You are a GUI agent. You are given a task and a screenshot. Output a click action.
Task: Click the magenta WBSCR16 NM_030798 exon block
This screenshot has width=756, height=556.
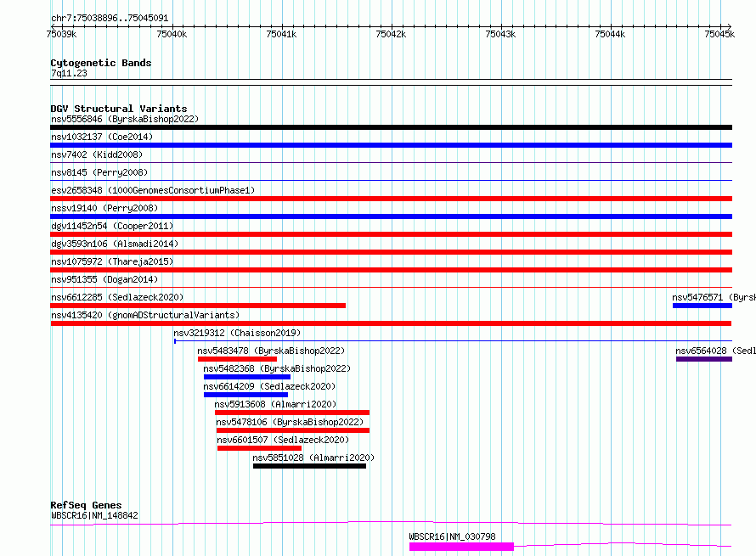tap(461, 547)
